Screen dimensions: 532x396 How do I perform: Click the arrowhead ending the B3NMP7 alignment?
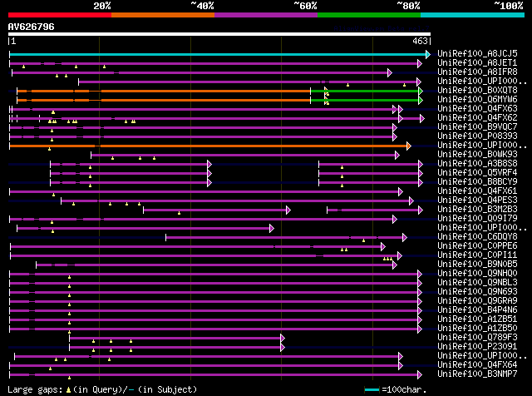pyautogui.click(x=419, y=374)
